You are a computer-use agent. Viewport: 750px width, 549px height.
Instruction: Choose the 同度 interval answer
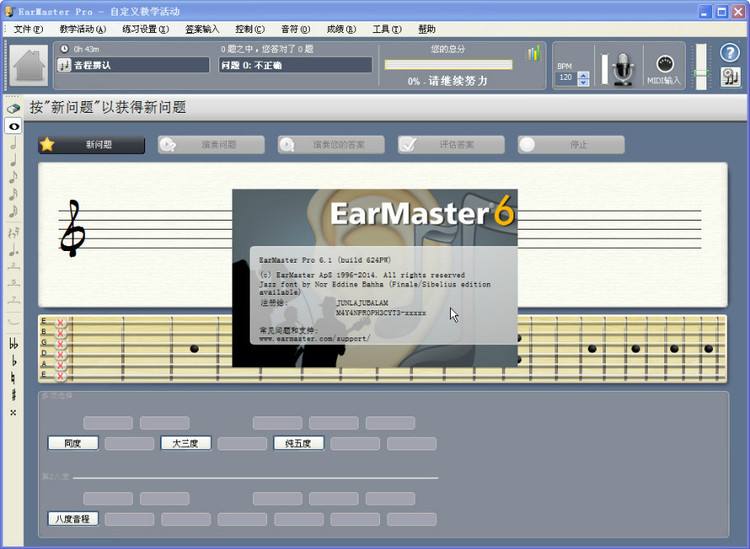[x=73, y=443]
